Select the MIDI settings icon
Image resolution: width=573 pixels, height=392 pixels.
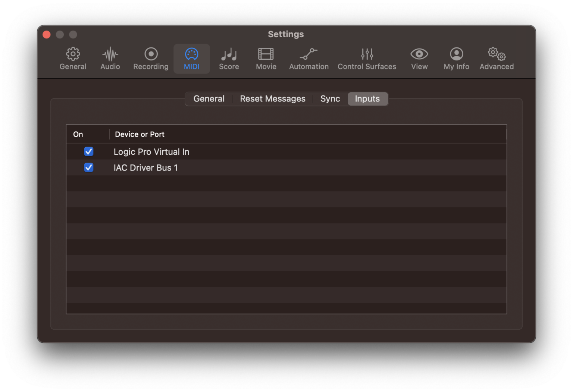[191, 58]
